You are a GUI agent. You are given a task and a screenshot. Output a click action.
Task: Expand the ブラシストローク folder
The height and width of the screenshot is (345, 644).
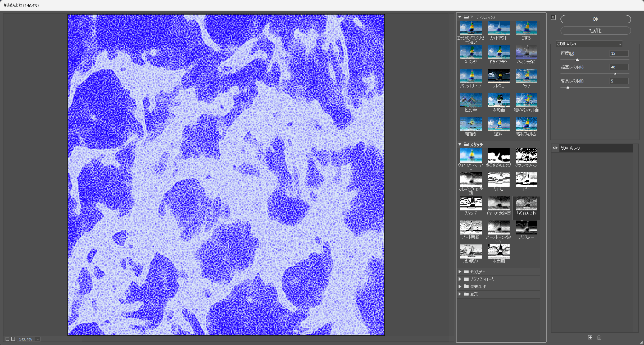click(x=460, y=279)
